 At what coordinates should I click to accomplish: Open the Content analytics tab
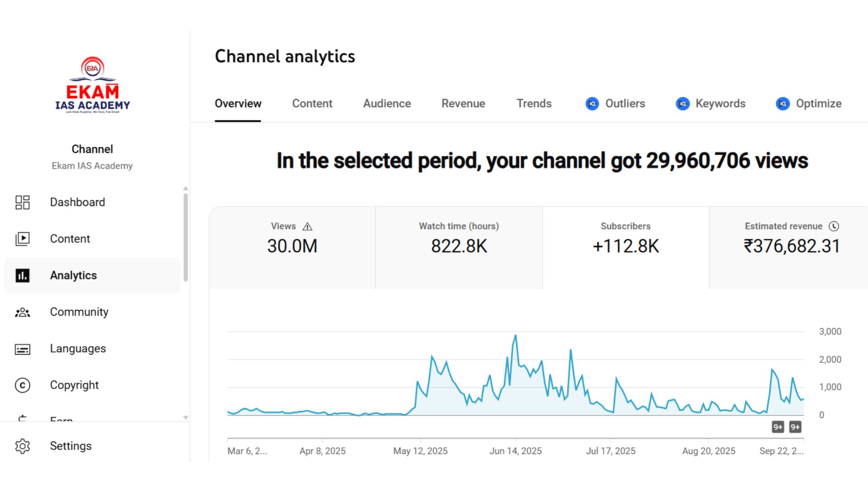click(312, 104)
